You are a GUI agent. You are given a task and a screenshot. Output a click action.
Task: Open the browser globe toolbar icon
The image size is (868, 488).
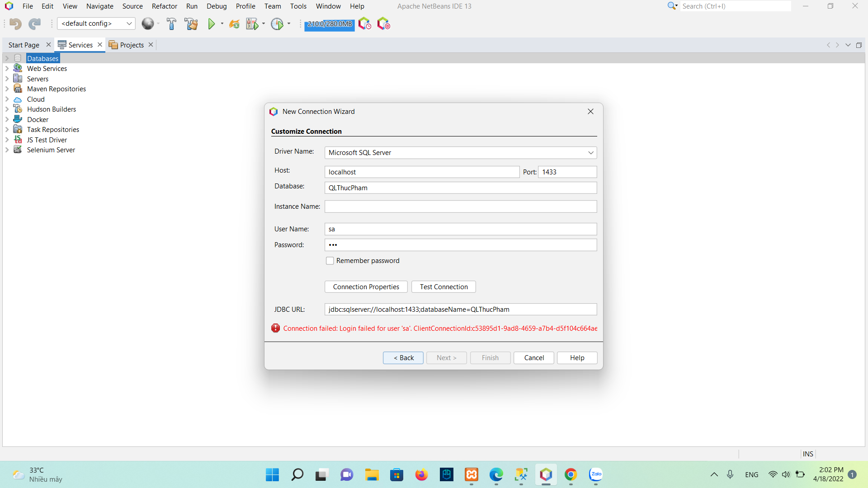pyautogui.click(x=148, y=23)
